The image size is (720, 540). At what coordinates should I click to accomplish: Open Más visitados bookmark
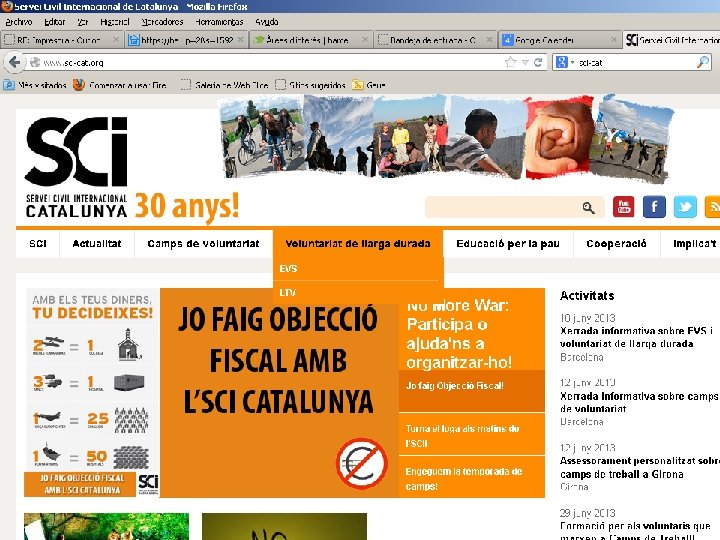35,85
